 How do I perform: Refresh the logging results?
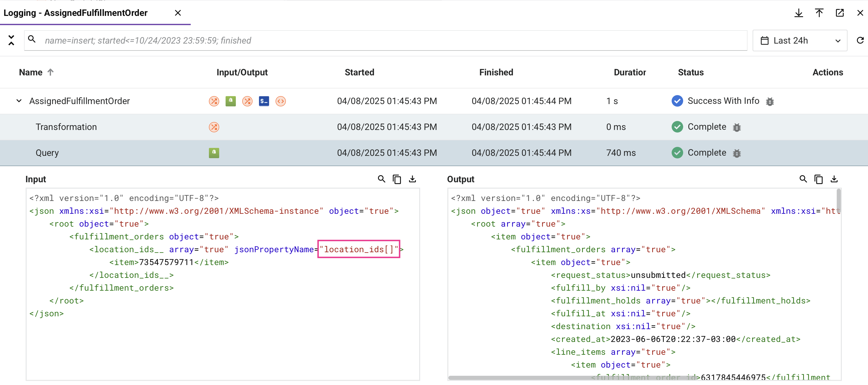[860, 40]
